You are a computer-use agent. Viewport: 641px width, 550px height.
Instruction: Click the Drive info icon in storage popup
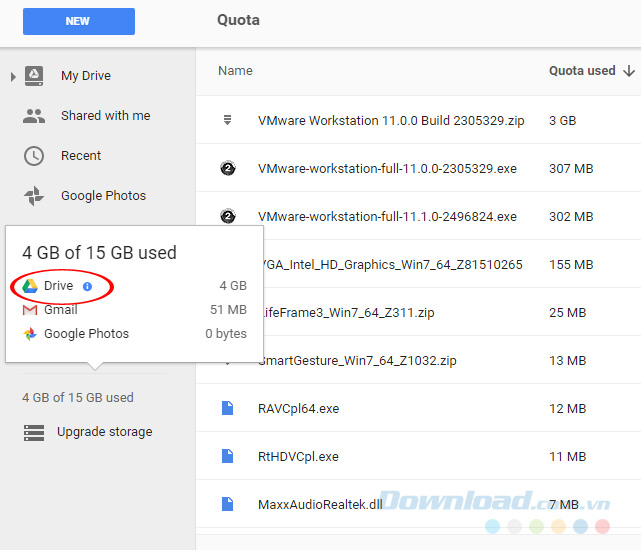click(x=87, y=286)
